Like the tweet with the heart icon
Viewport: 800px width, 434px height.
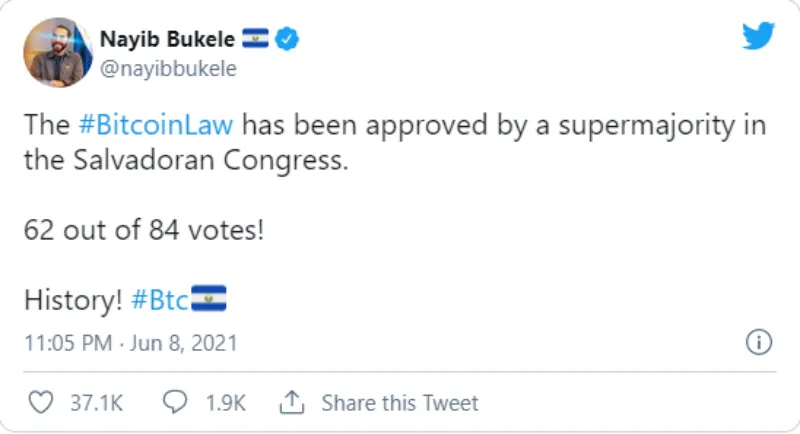tap(41, 403)
